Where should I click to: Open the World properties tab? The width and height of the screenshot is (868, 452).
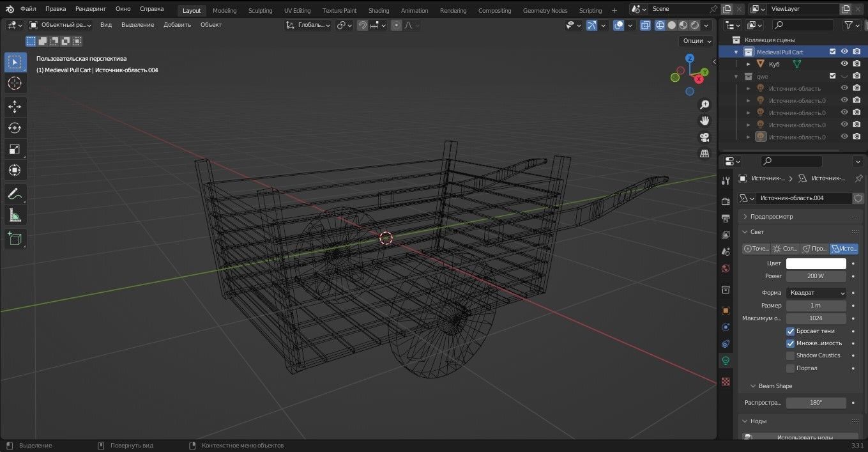point(726,269)
